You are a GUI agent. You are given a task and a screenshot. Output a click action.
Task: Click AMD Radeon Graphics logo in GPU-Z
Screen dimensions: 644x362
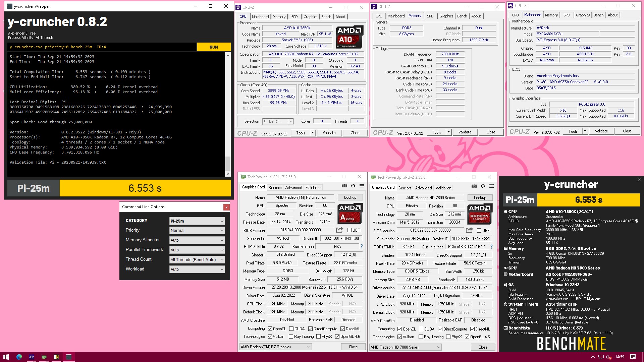pos(480,214)
